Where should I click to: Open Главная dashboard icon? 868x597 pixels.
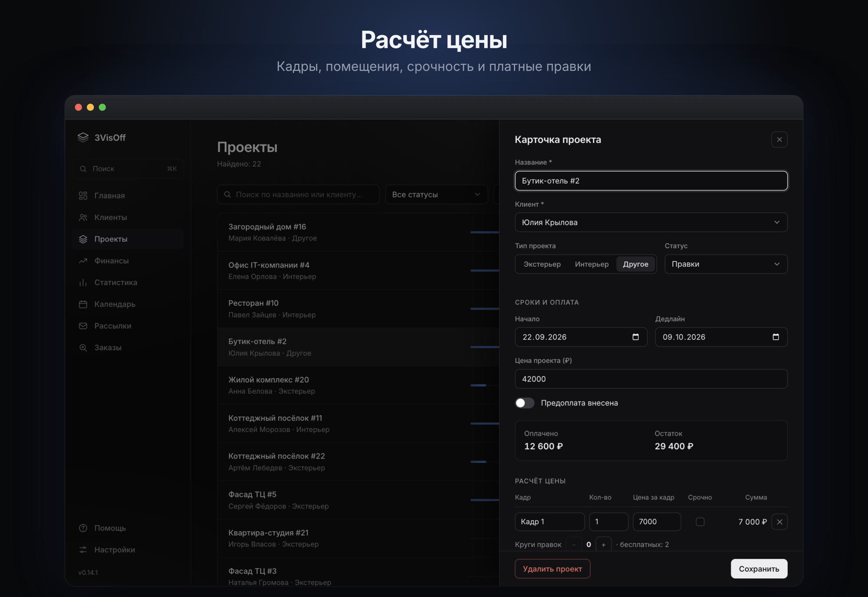[83, 196]
